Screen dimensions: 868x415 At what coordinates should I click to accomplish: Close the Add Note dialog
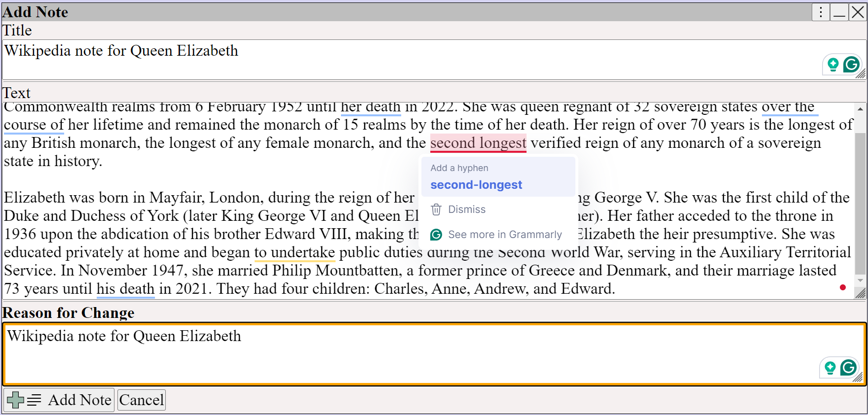pyautogui.click(x=858, y=12)
